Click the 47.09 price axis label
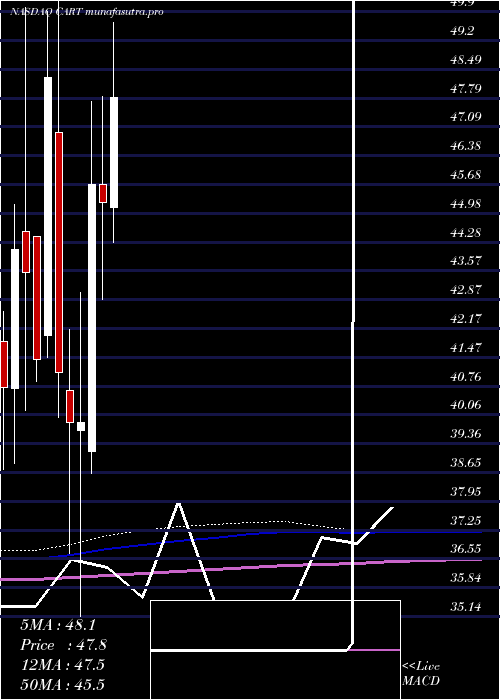The height and width of the screenshot is (700, 500). coord(466,117)
